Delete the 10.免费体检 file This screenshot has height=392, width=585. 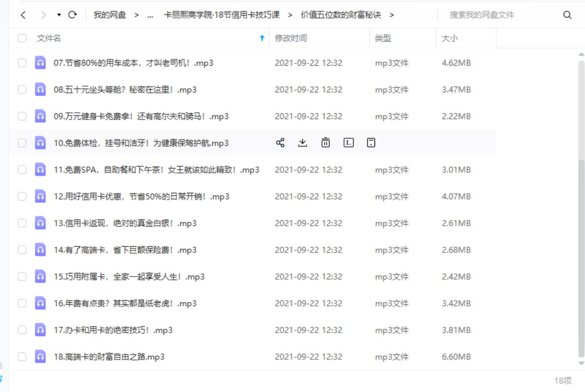325,143
